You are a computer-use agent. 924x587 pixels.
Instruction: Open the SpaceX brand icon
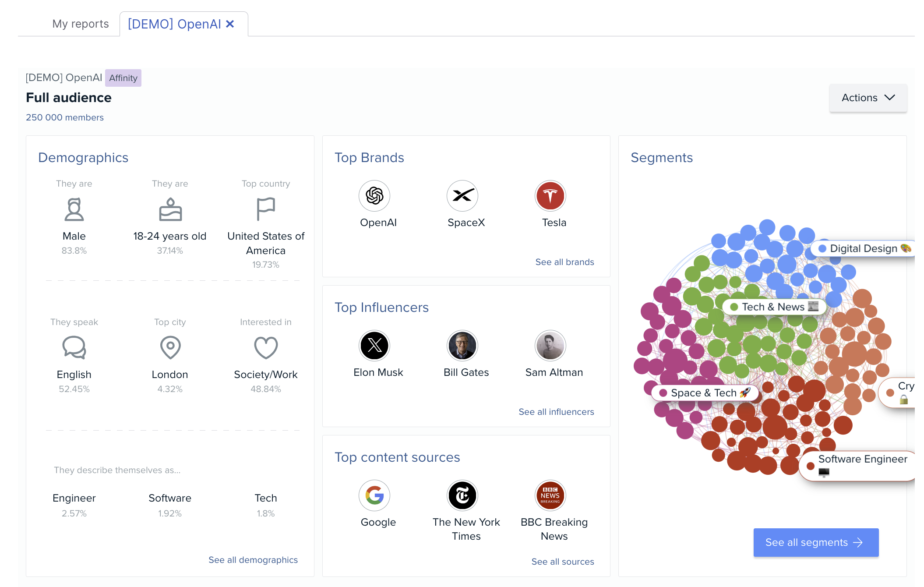pyautogui.click(x=462, y=196)
